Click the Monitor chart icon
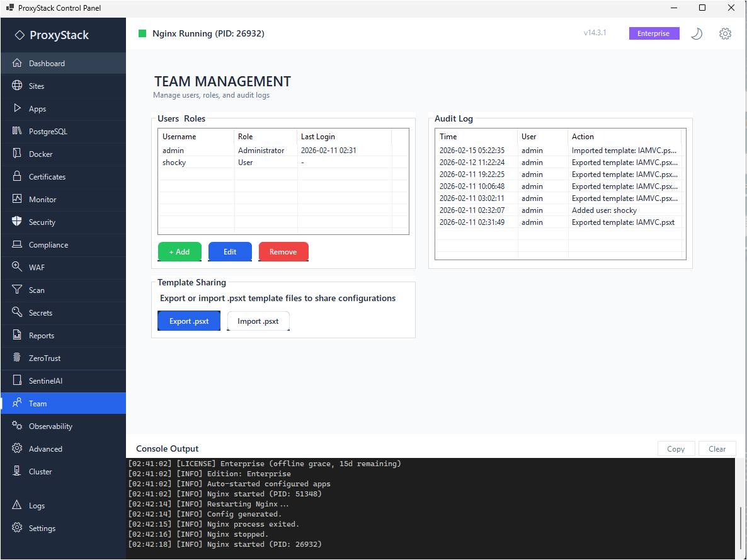 pos(17,199)
